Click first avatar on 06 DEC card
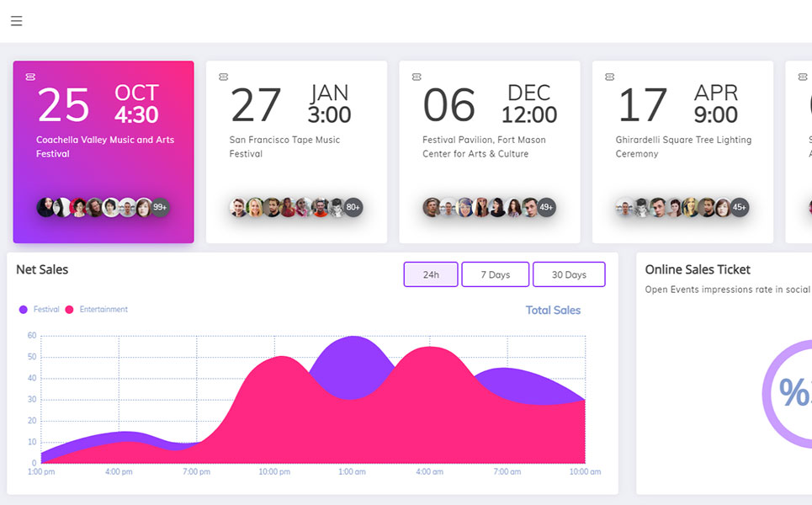Screen dimensions: 812x505 tap(432, 207)
